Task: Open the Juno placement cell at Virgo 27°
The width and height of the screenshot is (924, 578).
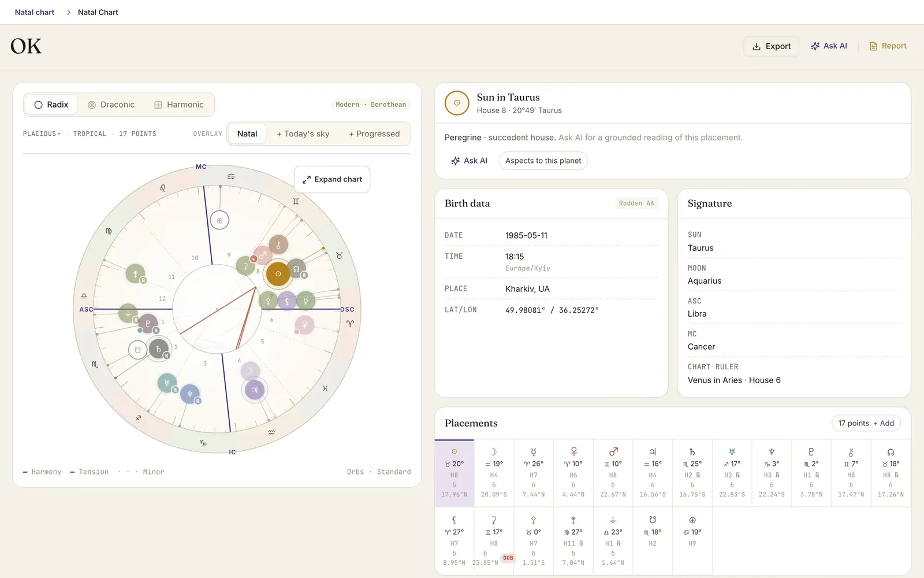Action: pyautogui.click(x=573, y=542)
